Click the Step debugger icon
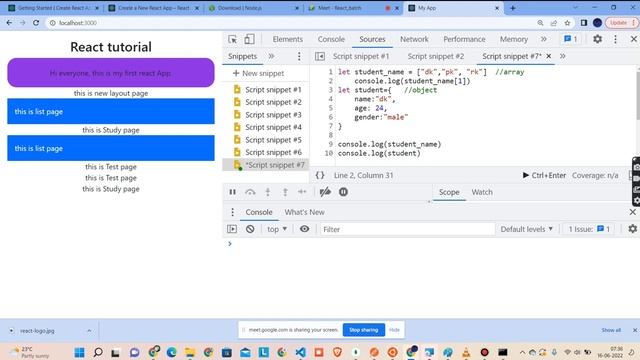The width and height of the screenshot is (640, 360). click(x=302, y=192)
